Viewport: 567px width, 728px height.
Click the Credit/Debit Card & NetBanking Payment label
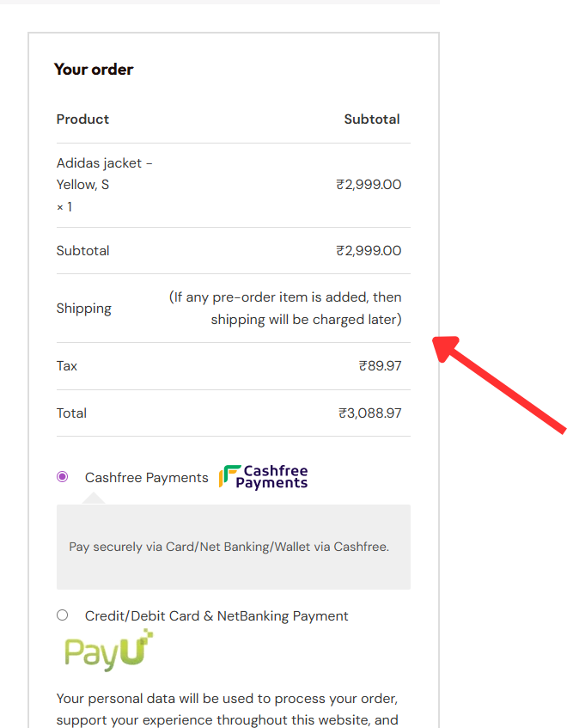tap(216, 616)
